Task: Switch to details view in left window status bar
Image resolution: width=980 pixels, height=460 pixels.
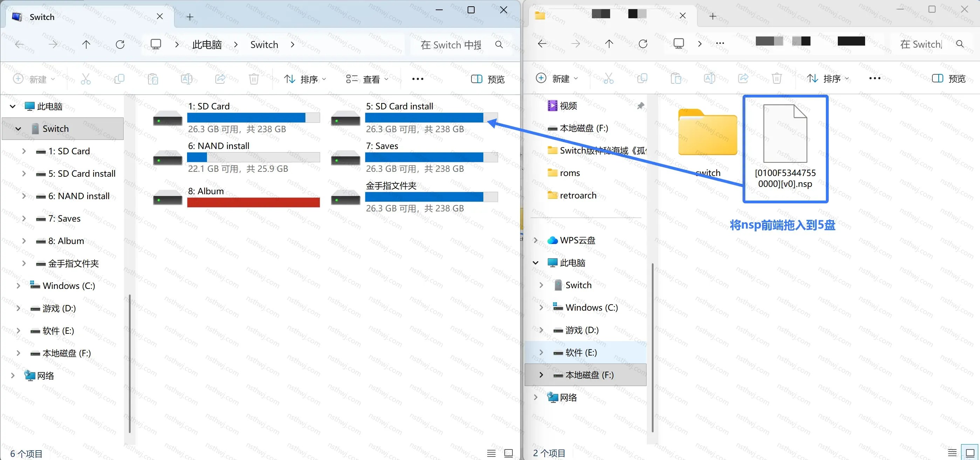Action: click(x=491, y=453)
